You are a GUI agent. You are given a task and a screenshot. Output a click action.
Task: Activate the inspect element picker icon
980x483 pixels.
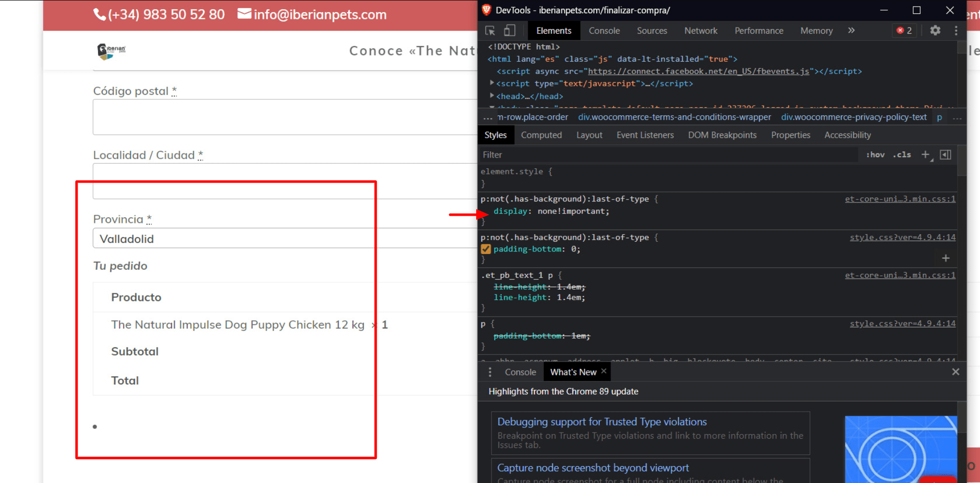(x=490, y=31)
